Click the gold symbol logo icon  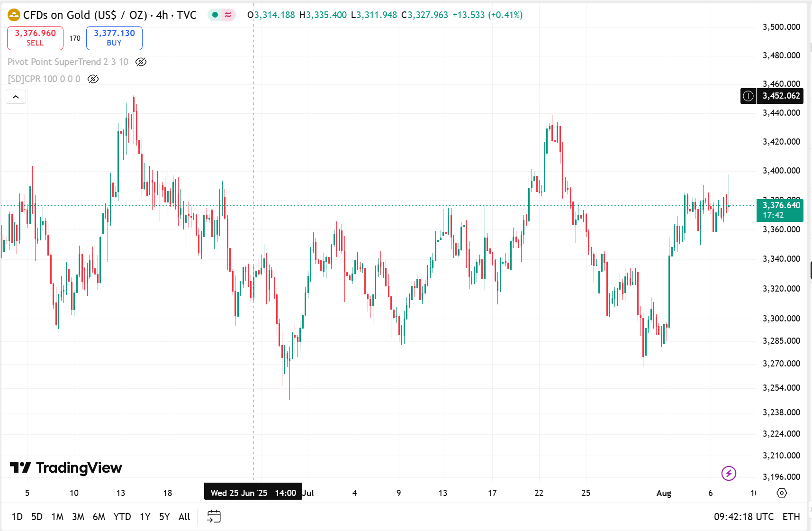pos(14,15)
